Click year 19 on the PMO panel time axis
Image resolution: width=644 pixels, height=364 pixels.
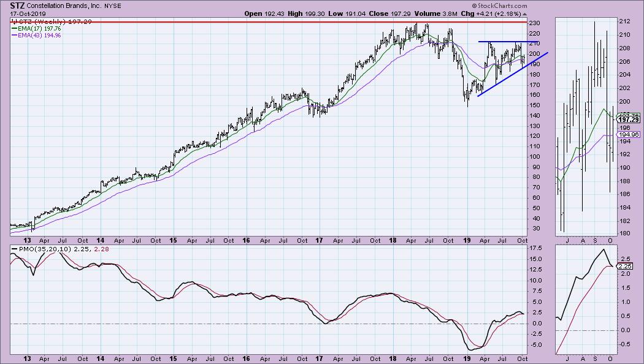tap(467, 358)
